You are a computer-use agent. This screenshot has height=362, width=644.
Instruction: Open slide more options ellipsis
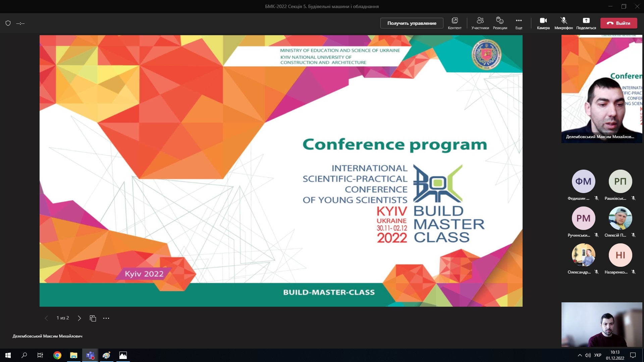pyautogui.click(x=106, y=318)
